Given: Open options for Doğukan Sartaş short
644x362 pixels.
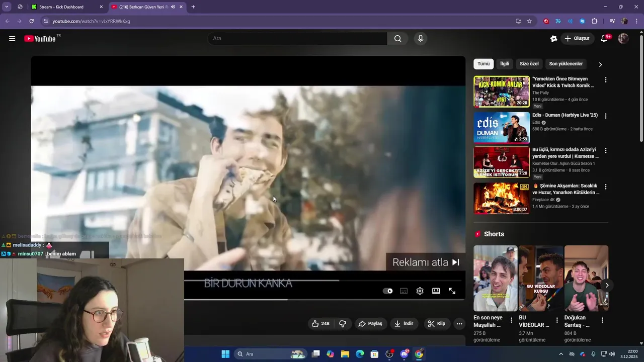Looking at the screenshot, I should click(x=602, y=320).
